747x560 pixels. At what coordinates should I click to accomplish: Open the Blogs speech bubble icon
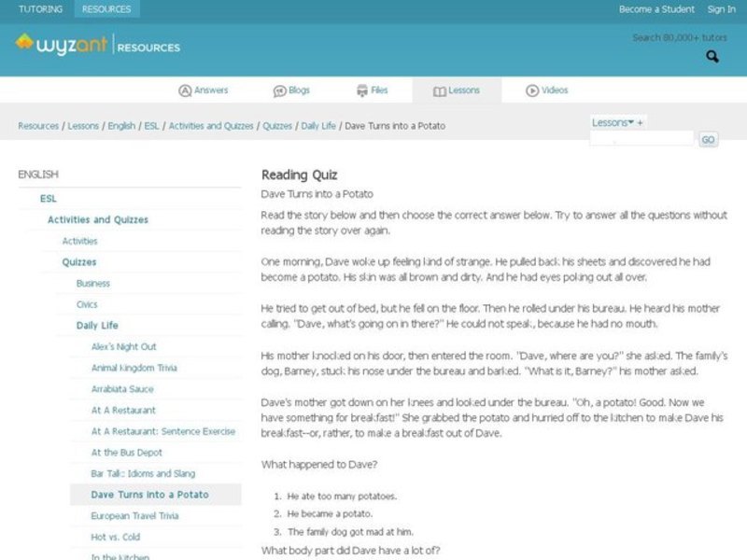click(x=279, y=91)
